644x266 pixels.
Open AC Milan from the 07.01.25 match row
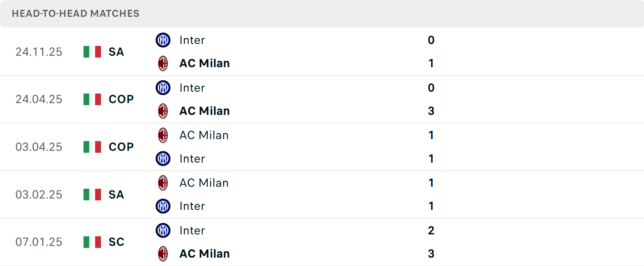pyautogui.click(x=205, y=254)
